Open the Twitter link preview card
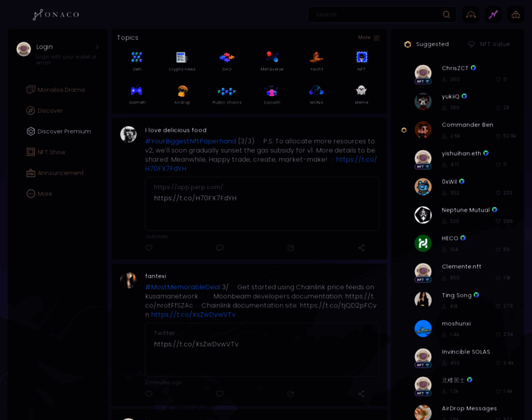The width and height of the screenshot is (532, 420). point(262,349)
